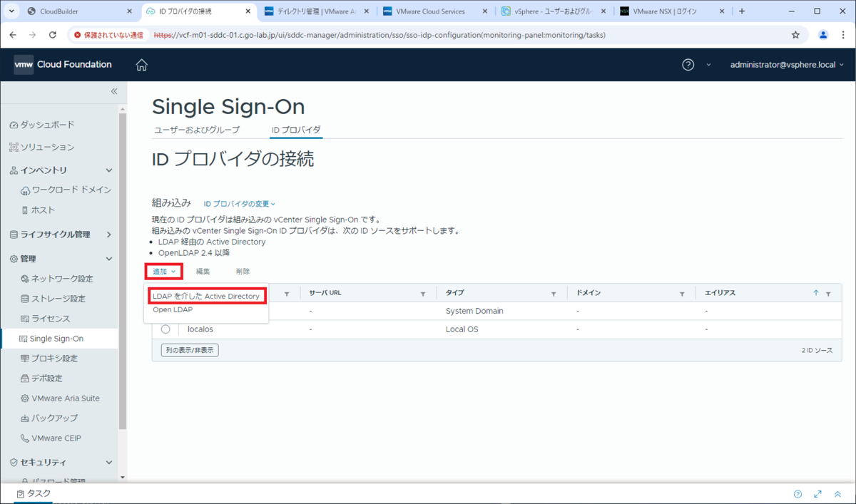Filter the タイプ column
856x504 pixels.
point(554,294)
